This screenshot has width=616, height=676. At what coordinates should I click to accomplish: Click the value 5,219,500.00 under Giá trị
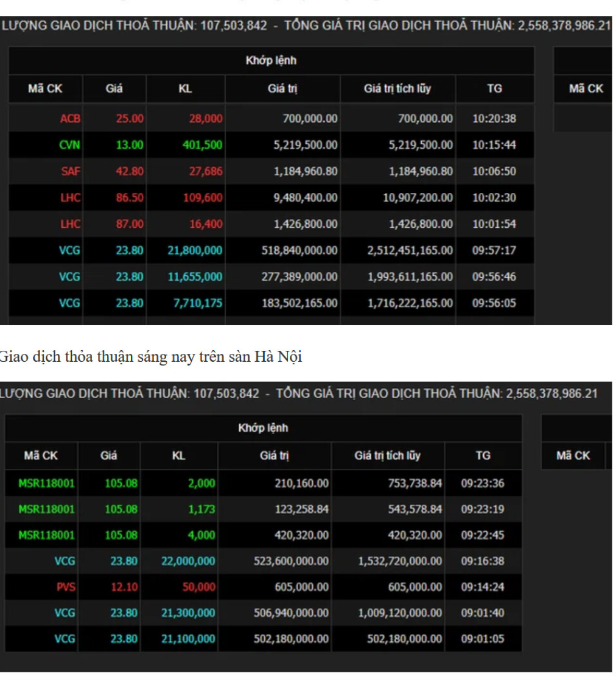click(x=306, y=145)
